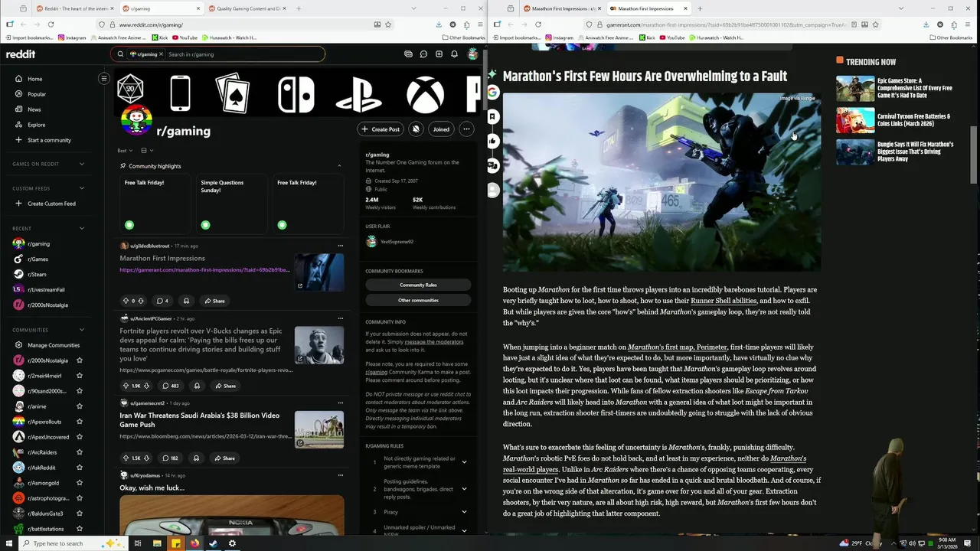
Task: Click the Reddit create plus icon in header
Action: 439,54
